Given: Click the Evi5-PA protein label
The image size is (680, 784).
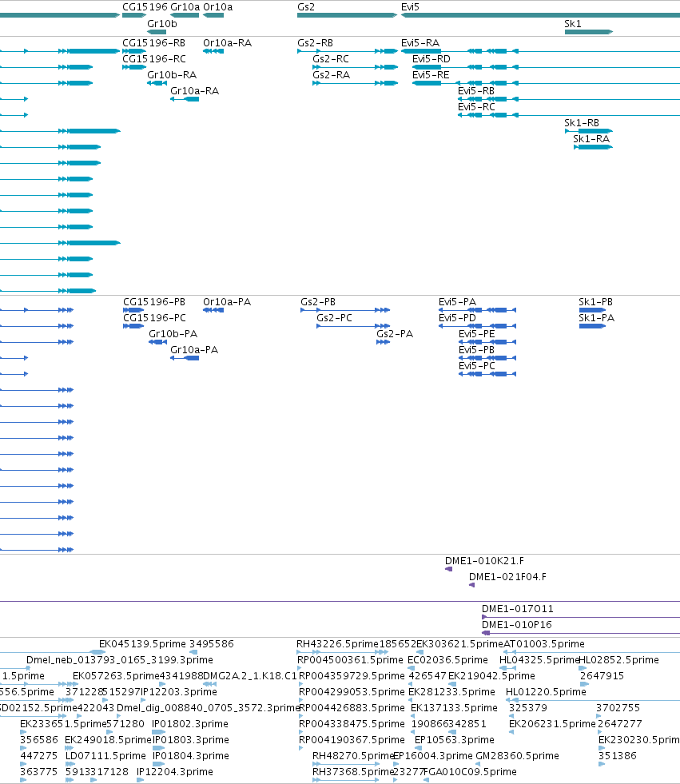Looking at the screenshot, I should click(x=457, y=302).
